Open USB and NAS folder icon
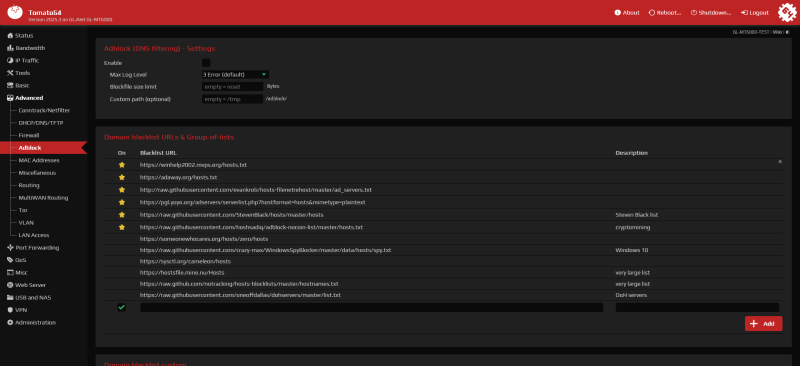This screenshot has height=366, width=800. pyautogui.click(x=10, y=298)
